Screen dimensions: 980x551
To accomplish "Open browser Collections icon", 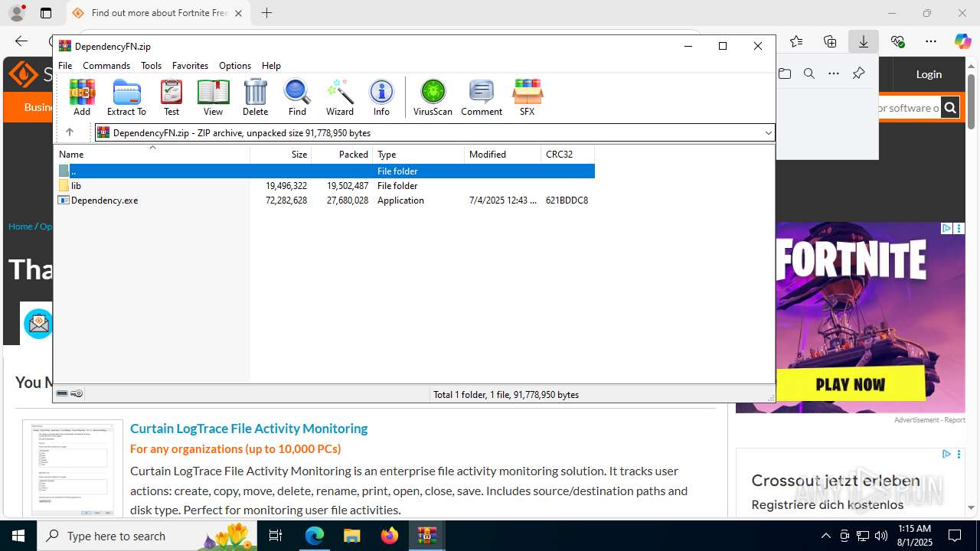I will pos(830,41).
